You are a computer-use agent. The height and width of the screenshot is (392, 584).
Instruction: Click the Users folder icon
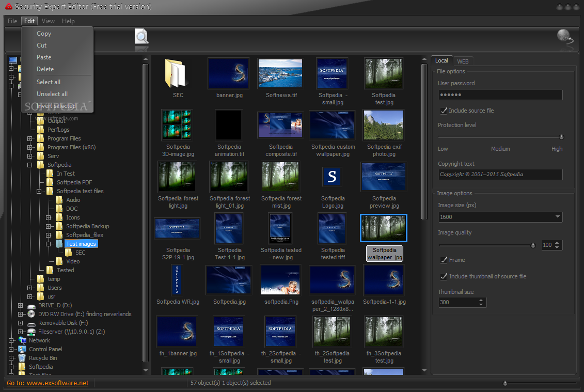[41, 288]
